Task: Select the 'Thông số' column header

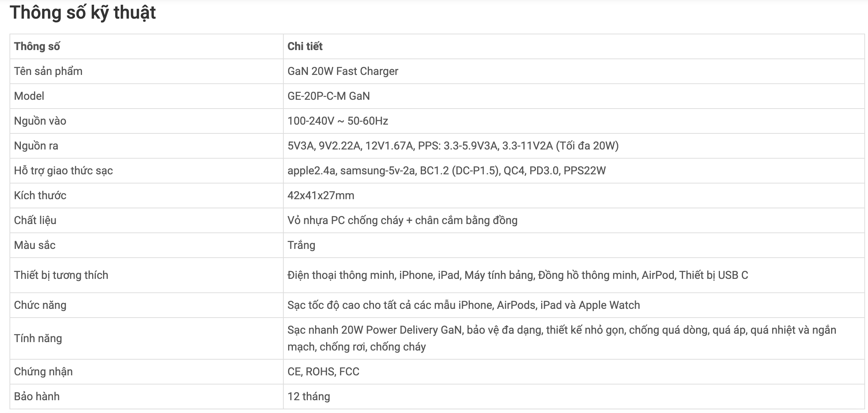Action: pos(37,46)
